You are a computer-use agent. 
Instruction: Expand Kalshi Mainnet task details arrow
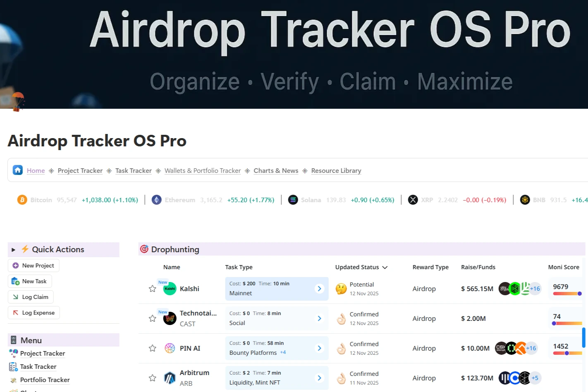point(319,289)
